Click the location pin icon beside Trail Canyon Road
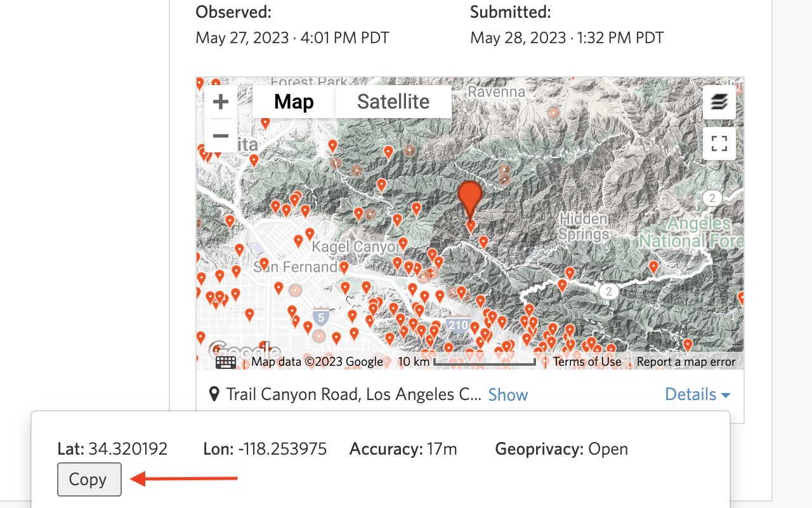 pyautogui.click(x=214, y=394)
